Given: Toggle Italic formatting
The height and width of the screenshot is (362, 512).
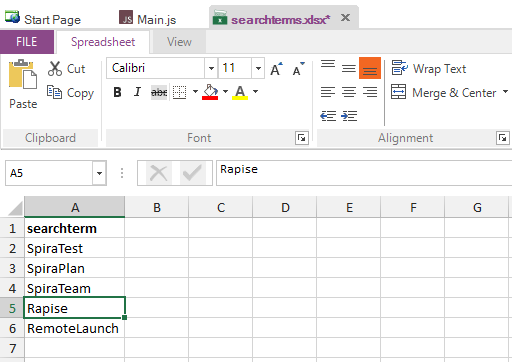Looking at the screenshot, I should pos(137,92).
